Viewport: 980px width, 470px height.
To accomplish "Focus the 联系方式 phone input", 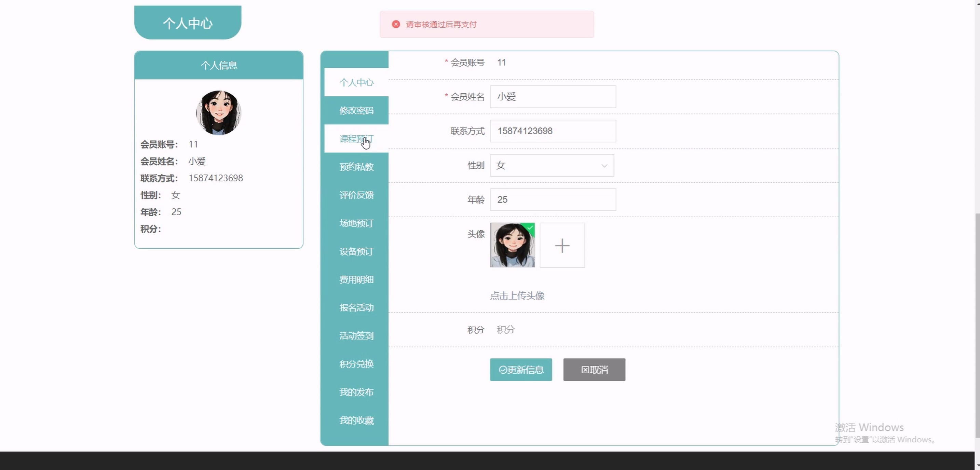I will (553, 131).
